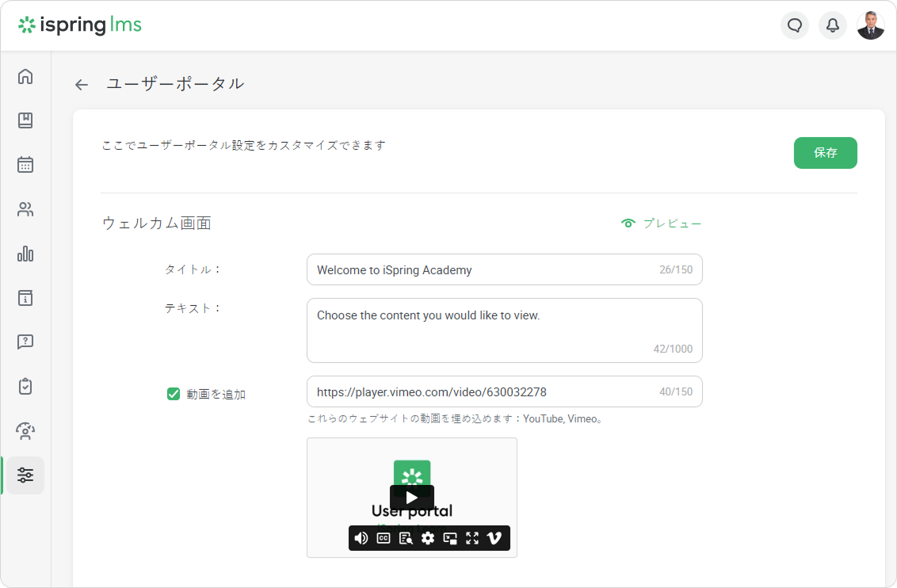Toggle closed captions on the video
The image size is (897, 588).
click(384, 538)
